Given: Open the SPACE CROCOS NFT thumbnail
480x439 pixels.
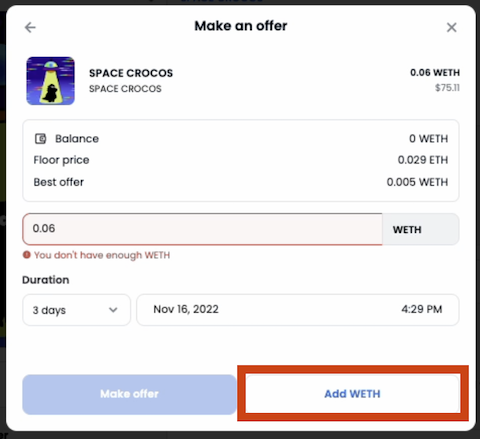Looking at the screenshot, I should point(51,81).
